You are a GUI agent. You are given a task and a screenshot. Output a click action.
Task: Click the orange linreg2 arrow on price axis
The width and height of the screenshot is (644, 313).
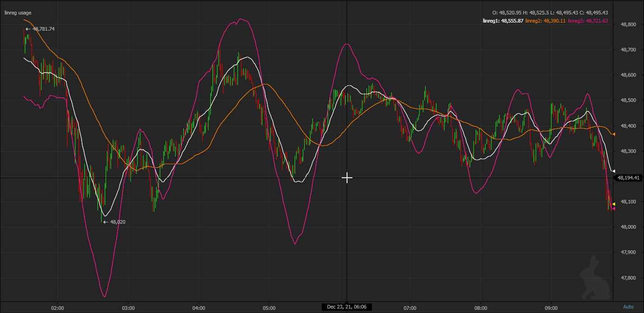coord(614,134)
